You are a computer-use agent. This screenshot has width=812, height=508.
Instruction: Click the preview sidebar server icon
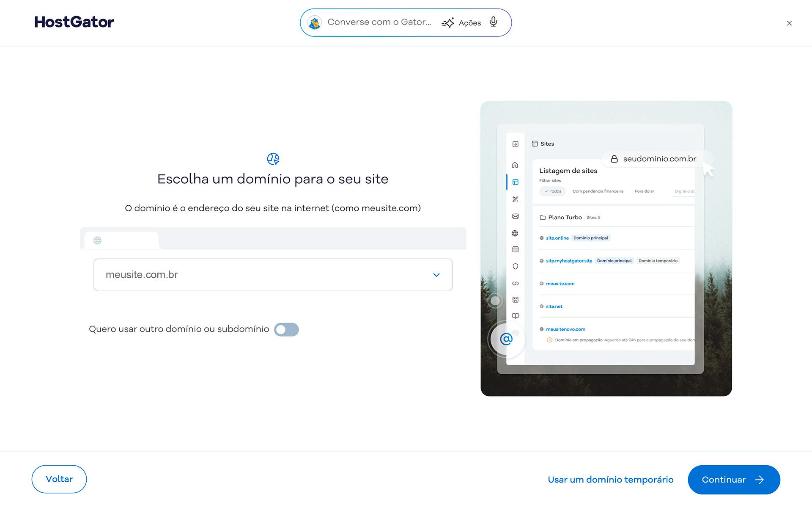[516, 249]
